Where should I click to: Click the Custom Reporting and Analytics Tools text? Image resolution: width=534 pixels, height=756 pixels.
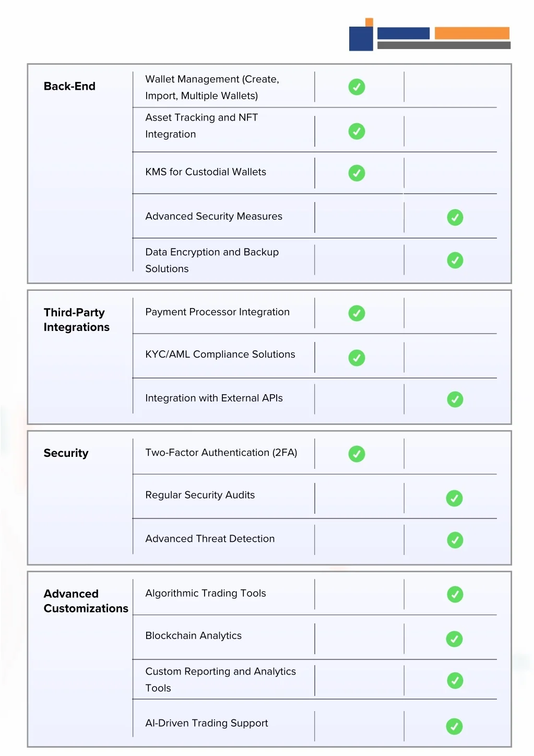pyautogui.click(x=220, y=679)
